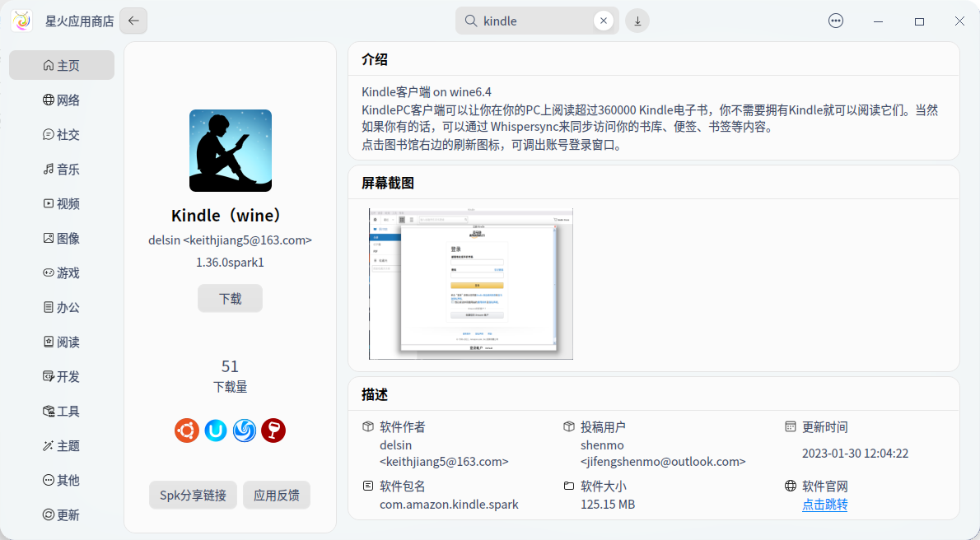980x540 pixels.
Task: Click package name com.amazon.kindle.spark
Action: (450, 504)
